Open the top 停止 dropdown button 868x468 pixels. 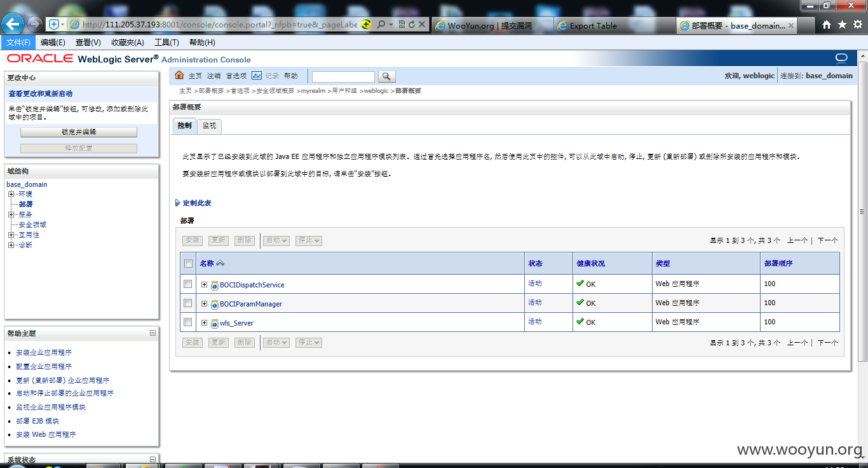[x=308, y=240]
